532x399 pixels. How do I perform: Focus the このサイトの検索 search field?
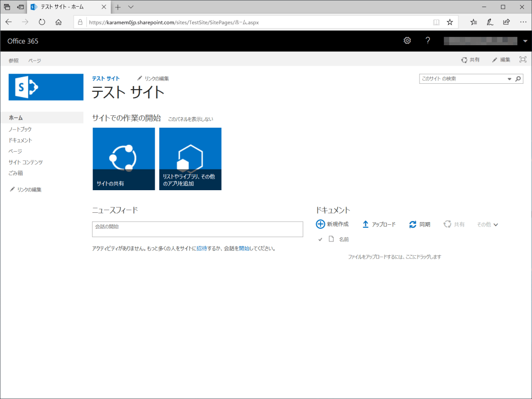coord(463,79)
